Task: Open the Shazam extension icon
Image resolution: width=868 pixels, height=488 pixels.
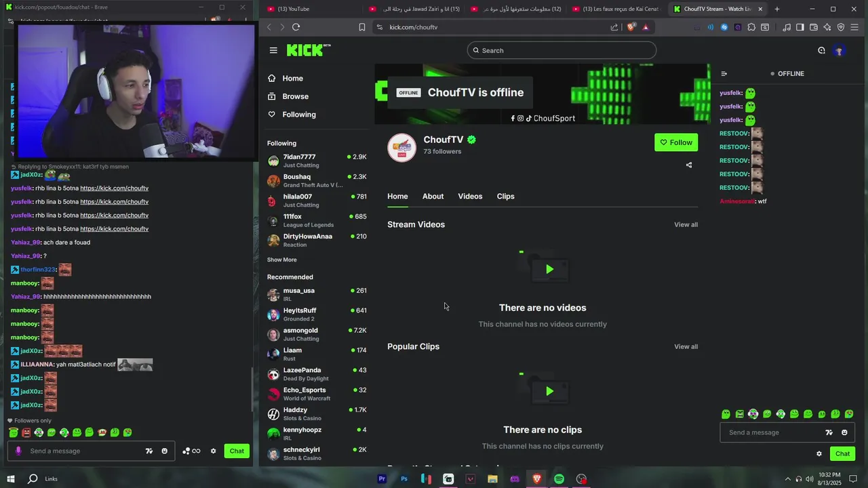Action: click(724, 27)
